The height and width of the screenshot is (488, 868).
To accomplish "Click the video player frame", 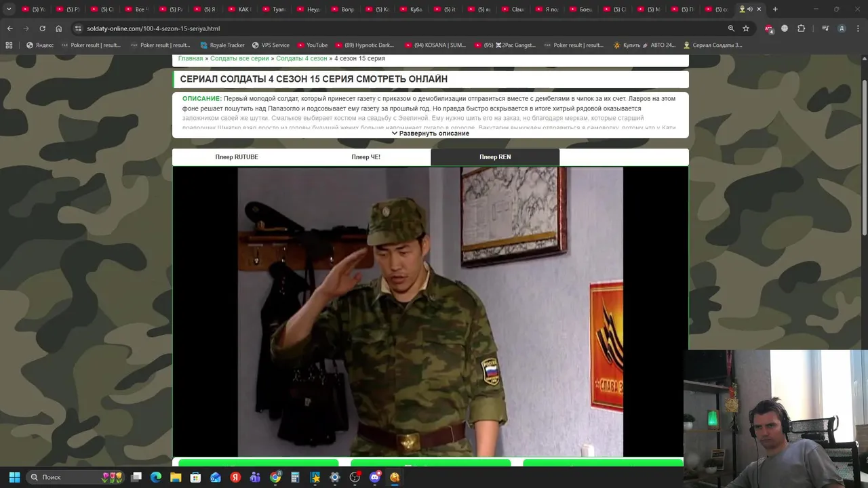I will tap(430, 312).
